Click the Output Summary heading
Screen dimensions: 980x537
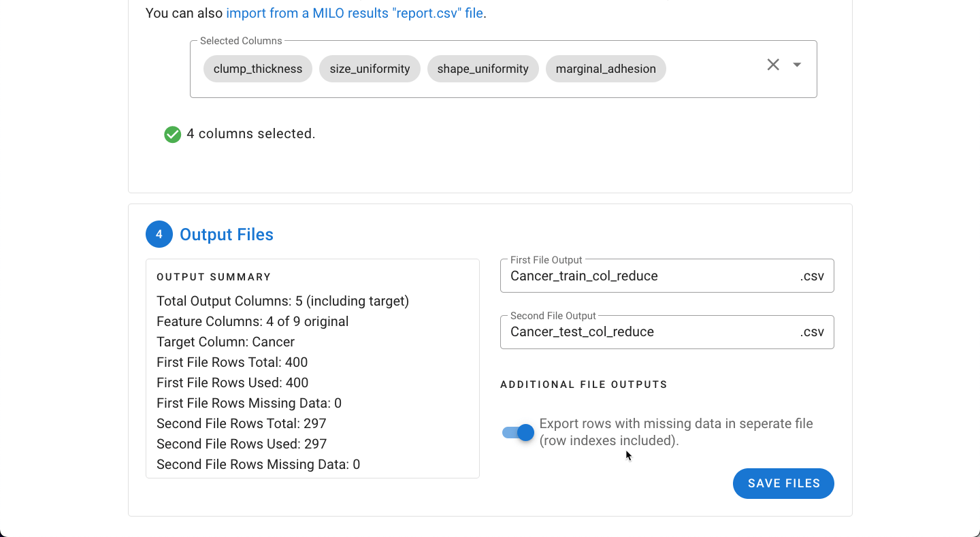pos(214,277)
